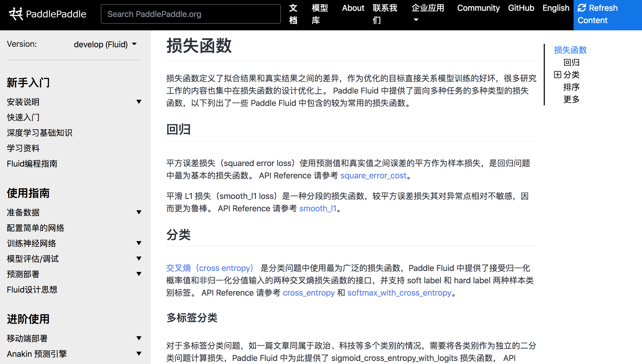The width and height of the screenshot is (642, 364).
Task: Click the Search PaddlePaddle.org field
Action: coord(191,14)
